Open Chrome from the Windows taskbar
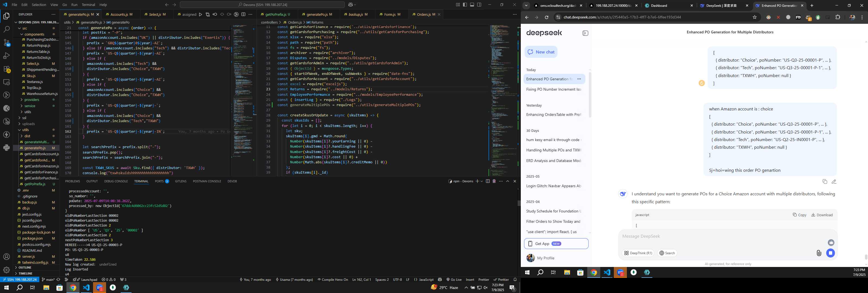 tap(73, 288)
